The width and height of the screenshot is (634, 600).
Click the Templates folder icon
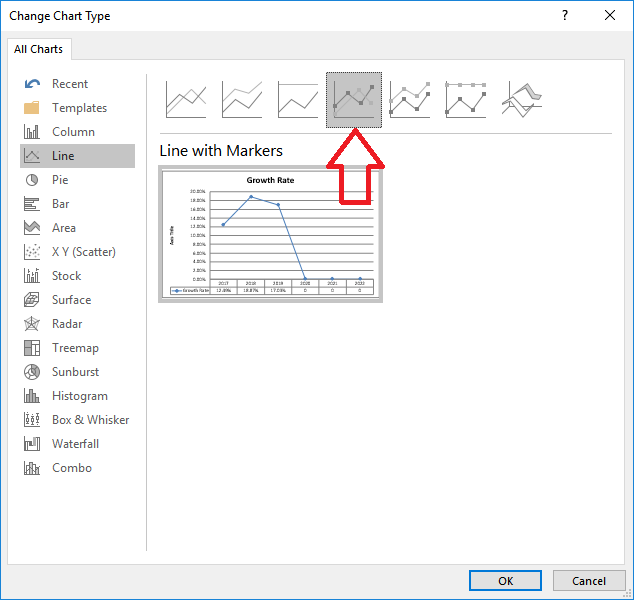[x=32, y=108]
